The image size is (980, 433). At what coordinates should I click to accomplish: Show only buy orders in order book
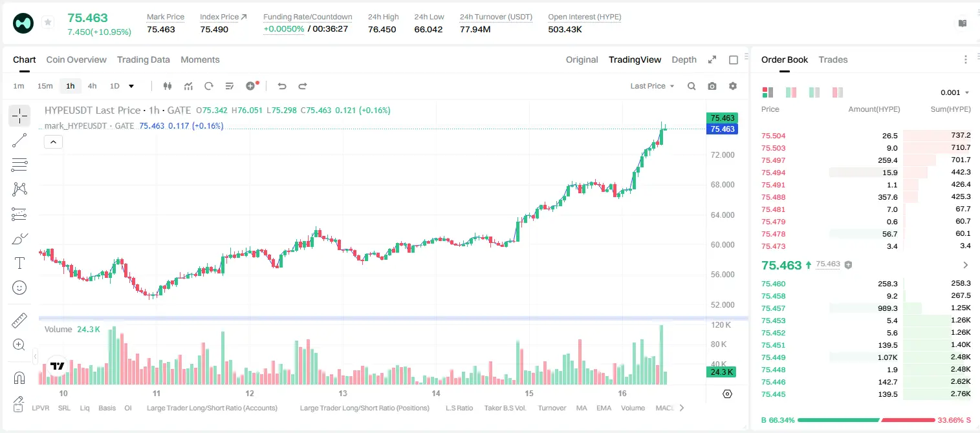pos(814,92)
